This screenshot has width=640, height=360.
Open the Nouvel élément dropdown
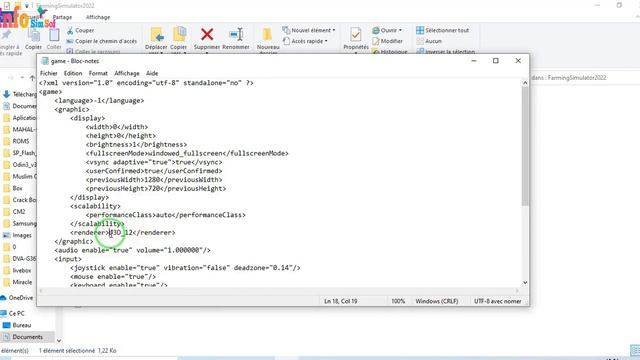[x=309, y=30]
